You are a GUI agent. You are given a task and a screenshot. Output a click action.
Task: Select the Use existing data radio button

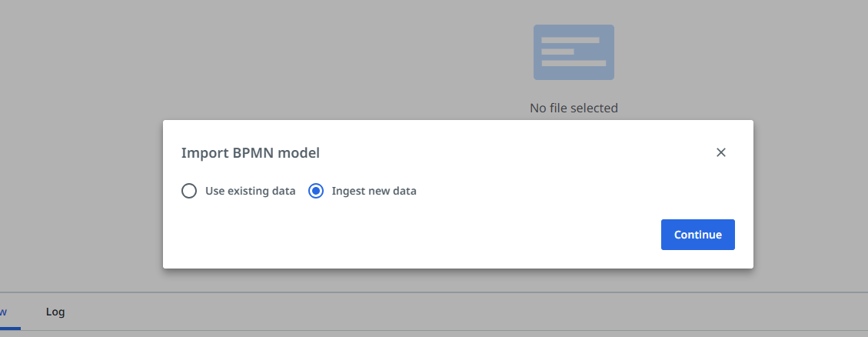tap(189, 191)
